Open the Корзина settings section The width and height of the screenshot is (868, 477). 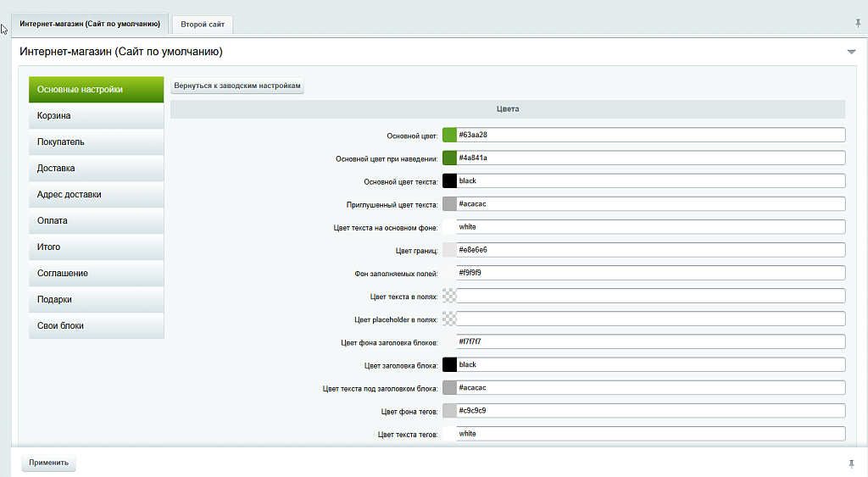tap(97, 116)
